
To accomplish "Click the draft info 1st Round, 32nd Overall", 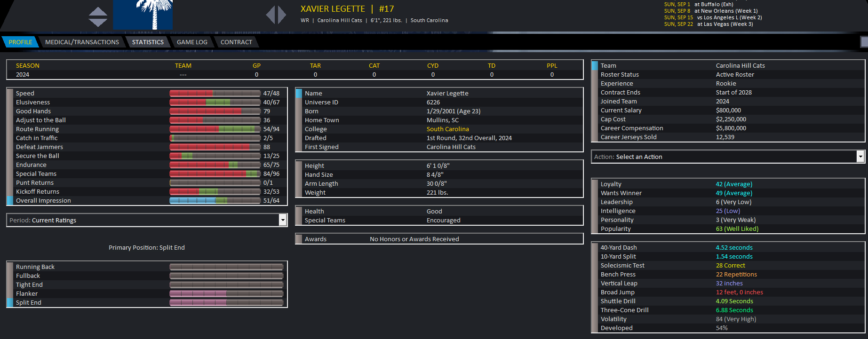I will 469,138.
